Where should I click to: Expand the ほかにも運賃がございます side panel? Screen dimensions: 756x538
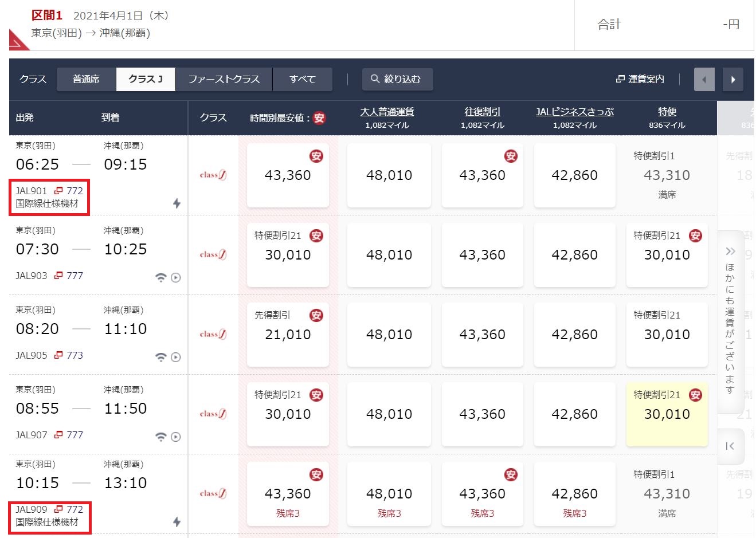(x=730, y=321)
